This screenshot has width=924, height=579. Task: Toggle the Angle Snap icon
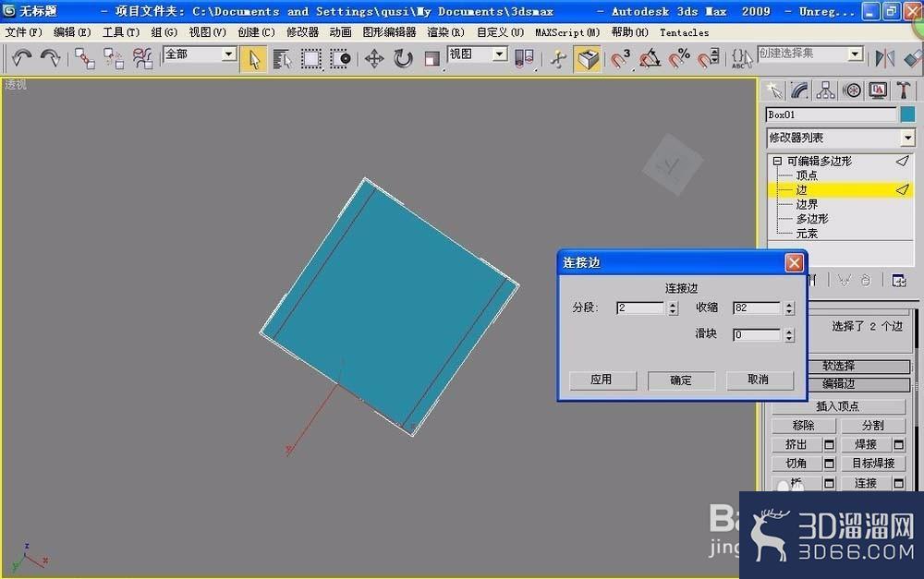coord(650,58)
